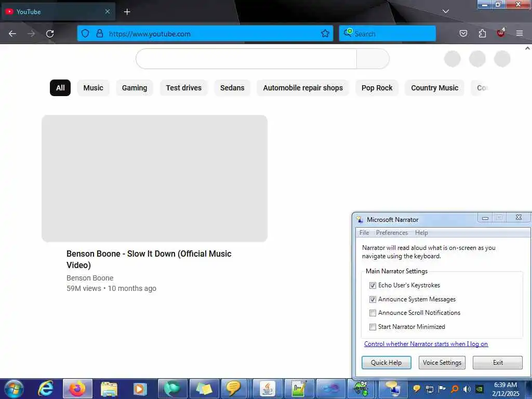
Task: Select the Test drives filter chip
Action: tap(183, 88)
